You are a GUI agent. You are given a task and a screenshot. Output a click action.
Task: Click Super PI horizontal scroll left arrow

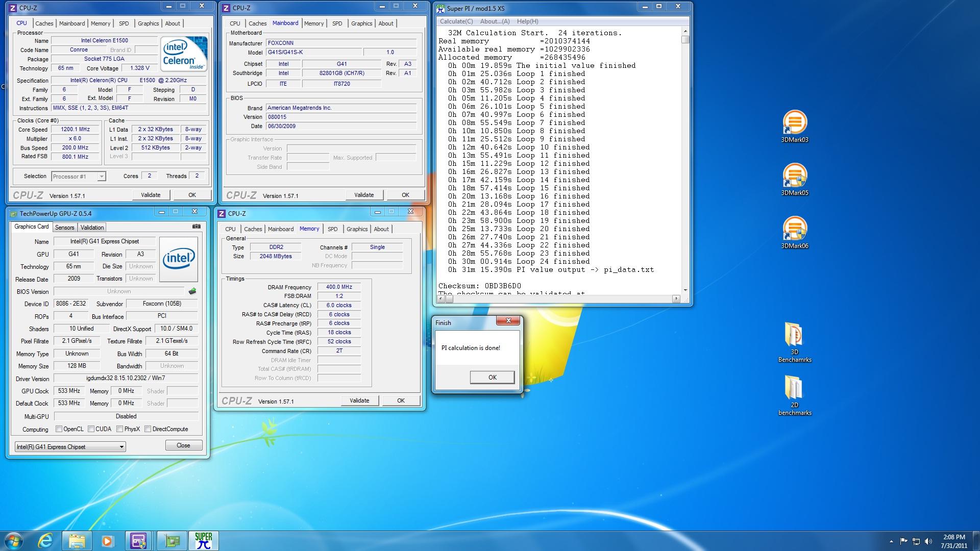(442, 298)
